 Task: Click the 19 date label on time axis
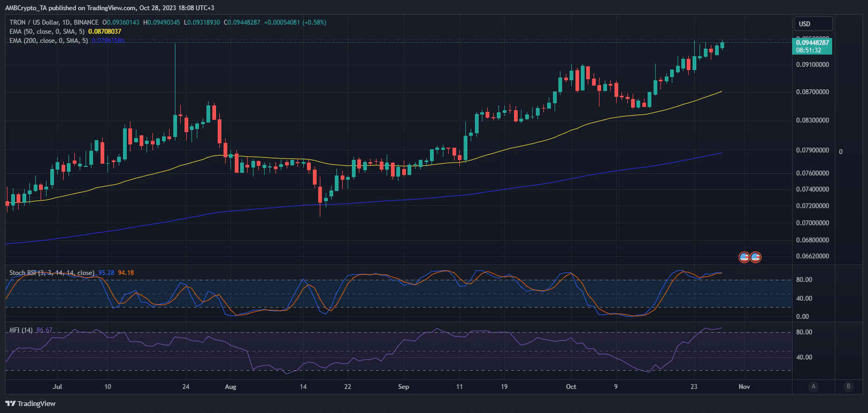[x=504, y=387]
